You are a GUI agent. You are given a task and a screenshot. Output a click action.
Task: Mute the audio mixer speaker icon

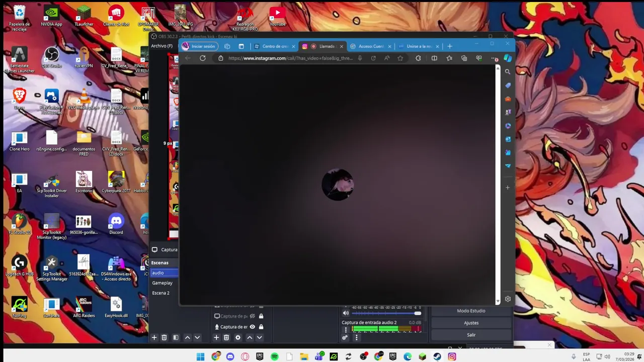tap(346, 313)
